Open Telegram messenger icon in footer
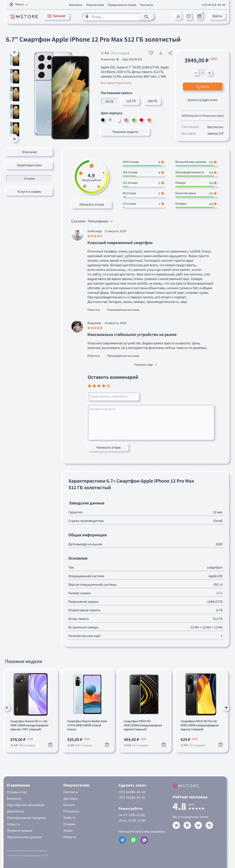The height and width of the screenshot is (868, 235). coord(122,840)
